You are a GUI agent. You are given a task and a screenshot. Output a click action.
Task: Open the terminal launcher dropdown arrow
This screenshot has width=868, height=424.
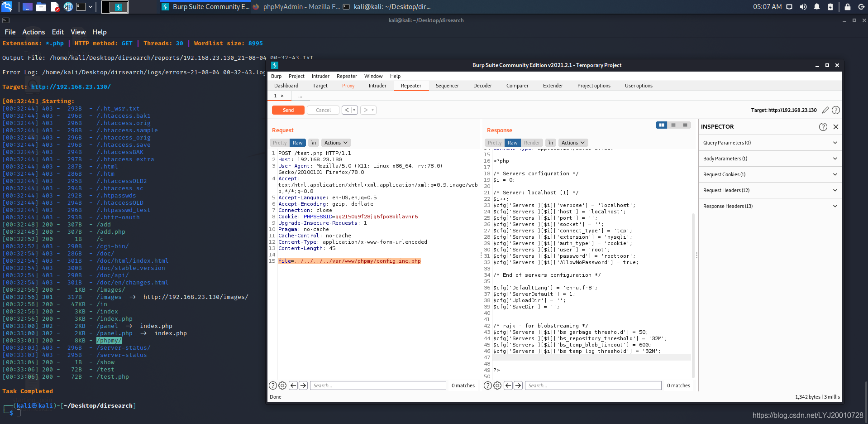click(x=91, y=7)
